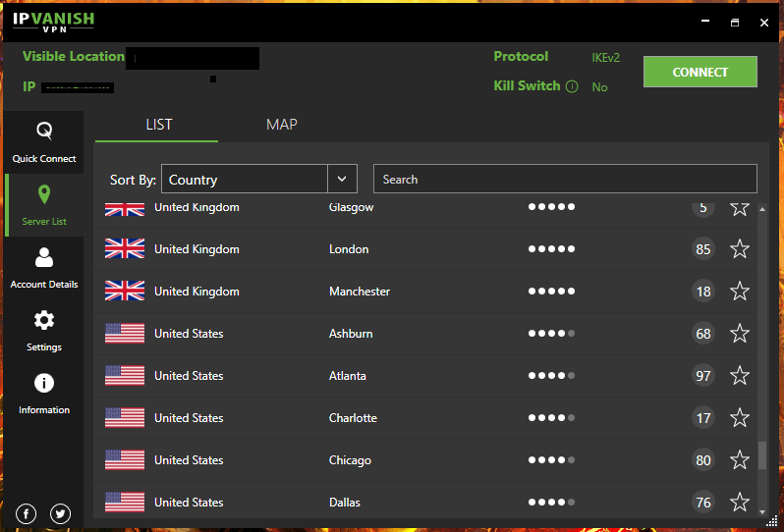Click the Charlotte city name
Viewport: 784px width, 532px height.
pyautogui.click(x=353, y=417)
